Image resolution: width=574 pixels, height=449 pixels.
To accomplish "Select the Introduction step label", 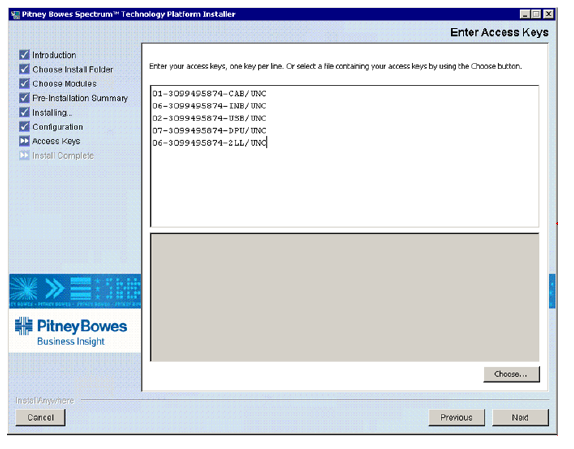I will point(54,55).
